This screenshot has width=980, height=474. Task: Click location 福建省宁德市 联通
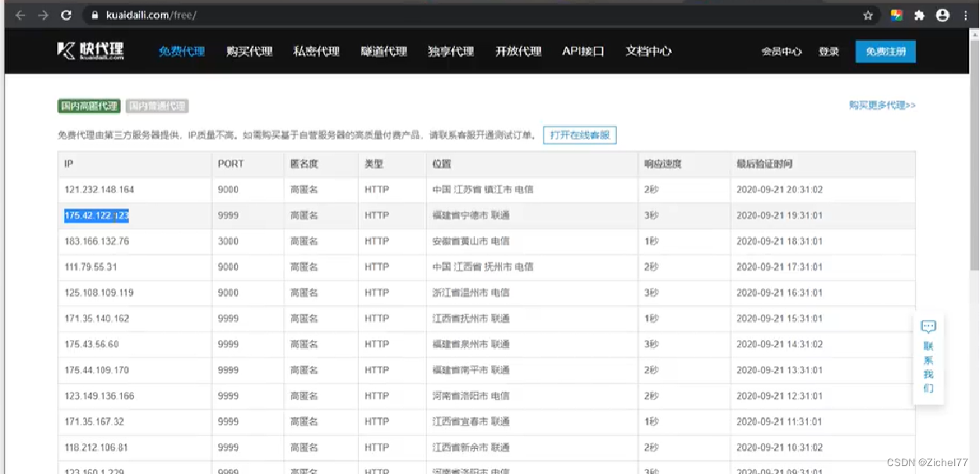[471, 216]
